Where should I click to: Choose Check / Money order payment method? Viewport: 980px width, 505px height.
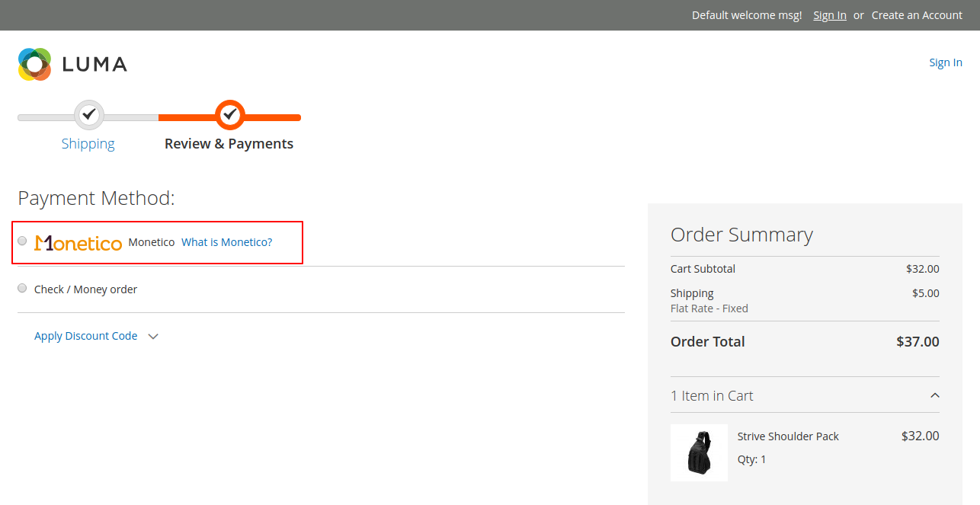(x=22, y=288)
